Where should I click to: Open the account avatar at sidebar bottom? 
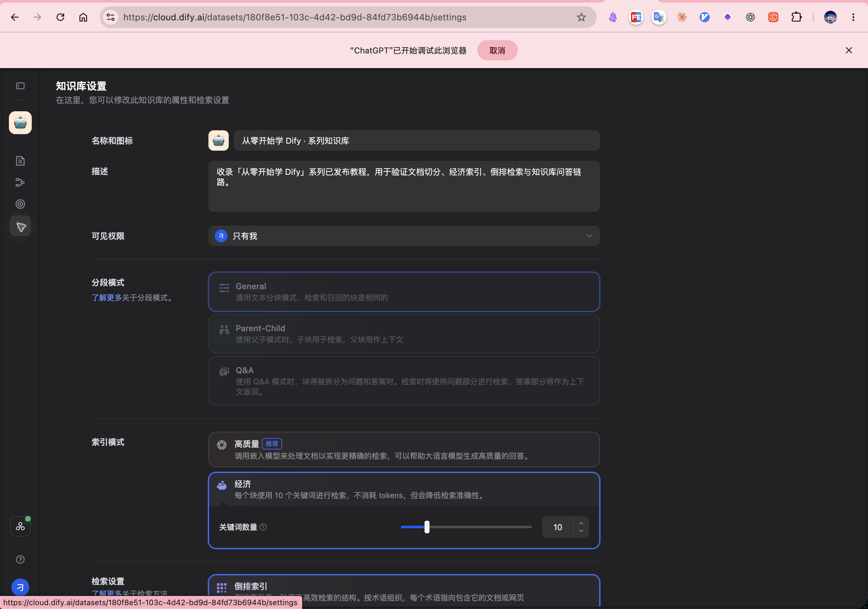click(x=20, y=587)
